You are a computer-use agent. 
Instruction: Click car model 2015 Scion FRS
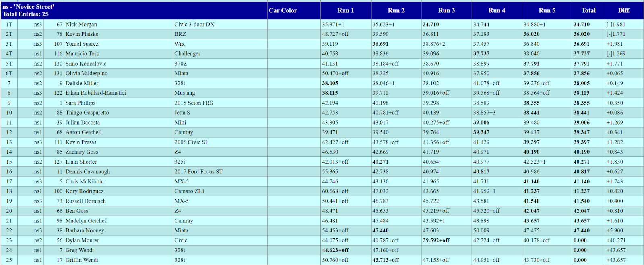194,103
